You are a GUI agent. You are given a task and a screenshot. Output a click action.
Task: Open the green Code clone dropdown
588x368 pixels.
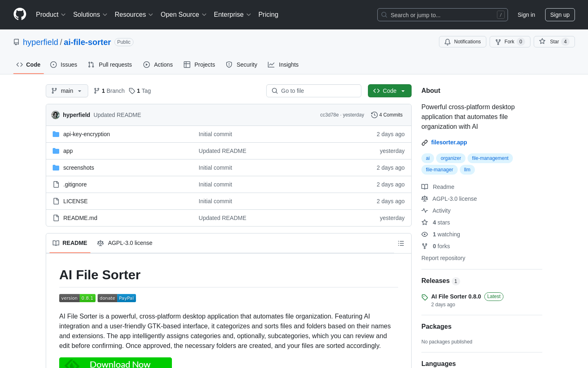(390, 91)
